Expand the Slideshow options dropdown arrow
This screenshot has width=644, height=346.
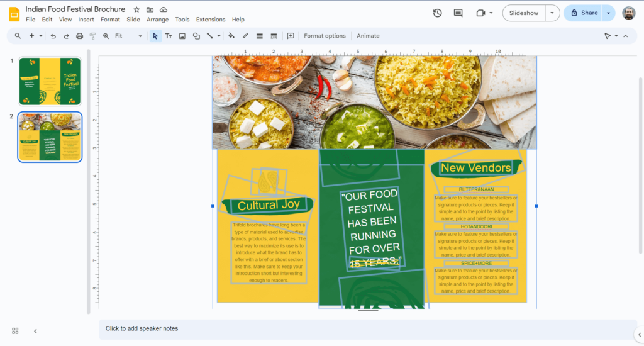tap(552, 13)
